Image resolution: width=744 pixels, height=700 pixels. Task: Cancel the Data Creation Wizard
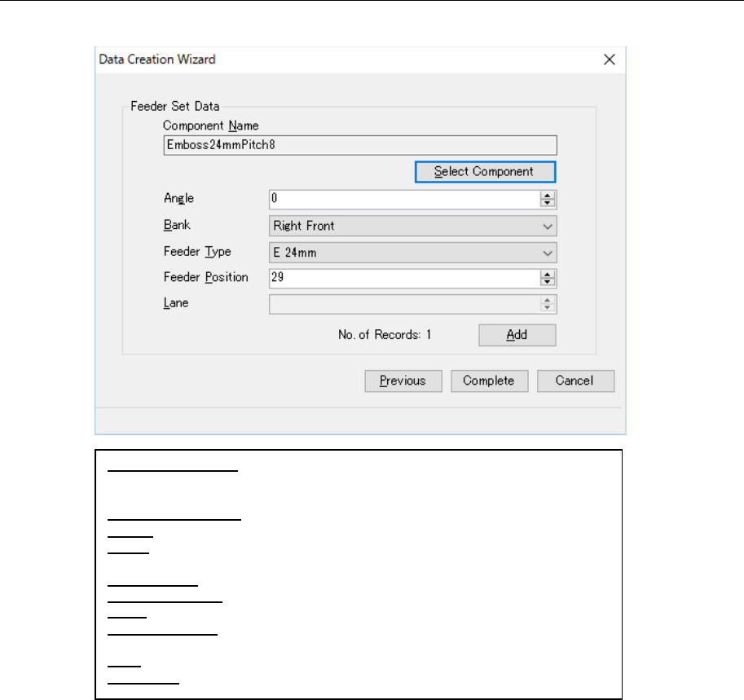(575, 381)
